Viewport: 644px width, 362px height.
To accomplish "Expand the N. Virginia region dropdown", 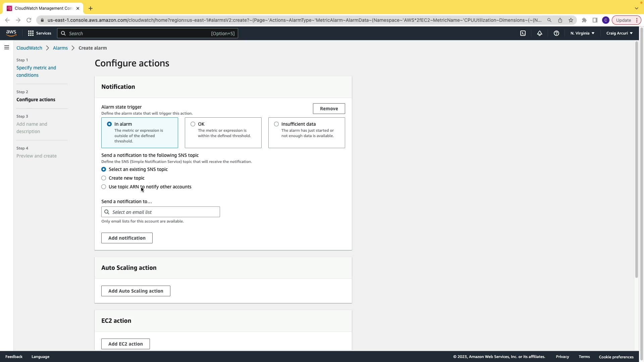I will [x=582, y=33].
